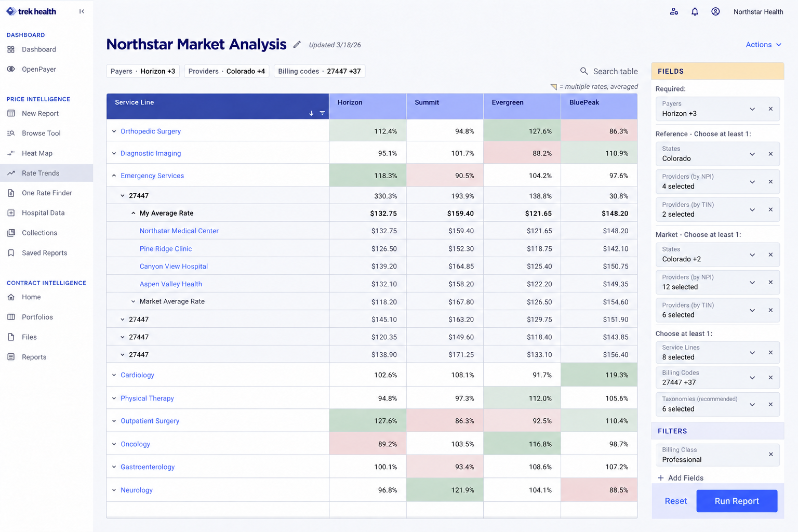798x532 pixels.
Task: Open Aspen Valley Health link
Action: click(170, 284)
